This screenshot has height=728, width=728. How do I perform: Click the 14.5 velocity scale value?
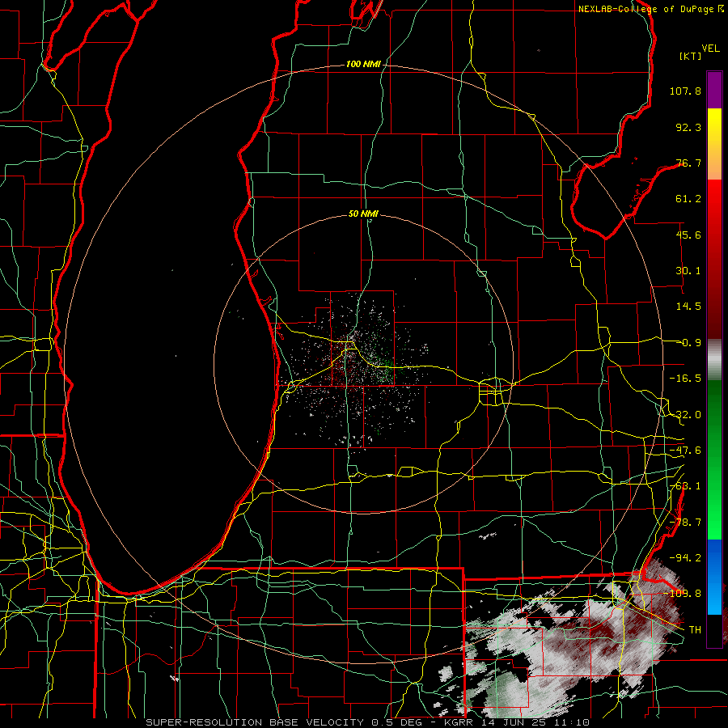[x=688, y=307]
